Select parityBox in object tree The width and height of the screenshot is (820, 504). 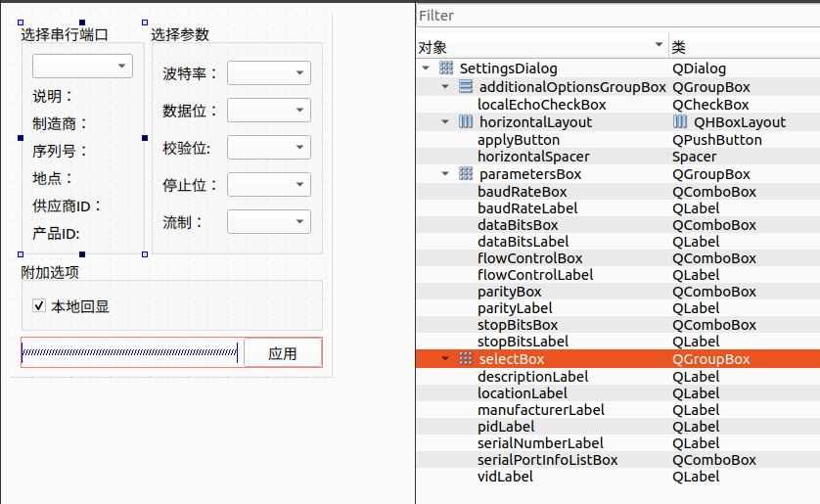[x=510, y=292]
